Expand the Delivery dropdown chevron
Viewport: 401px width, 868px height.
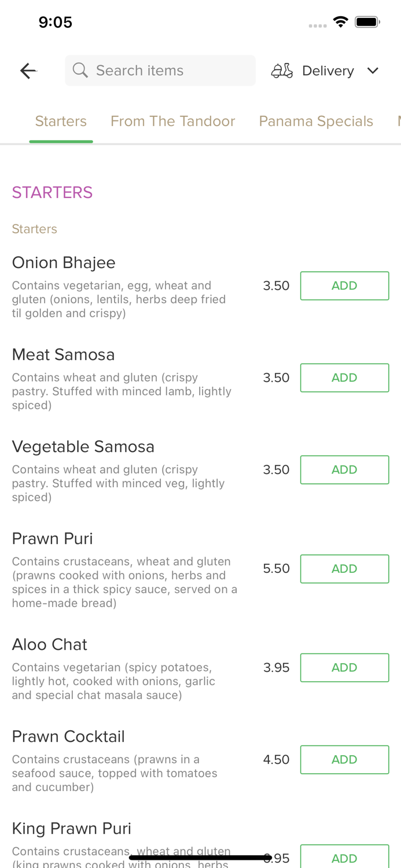[x=373, y=71]
